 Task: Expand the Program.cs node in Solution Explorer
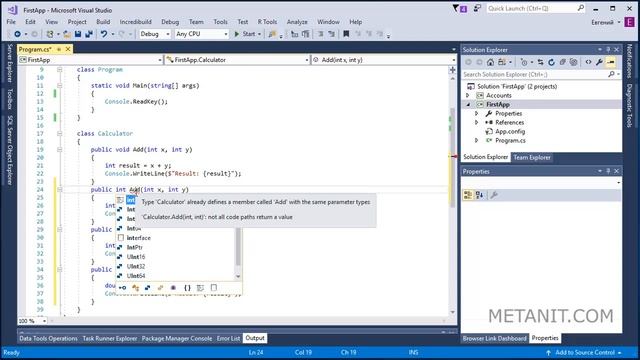pos(476,140)
